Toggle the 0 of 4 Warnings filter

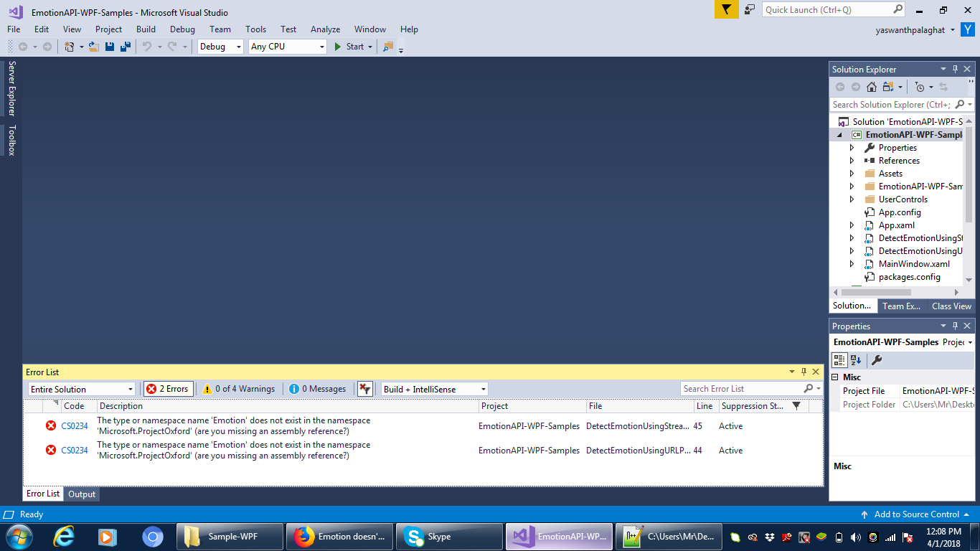(x=238, y=388)
